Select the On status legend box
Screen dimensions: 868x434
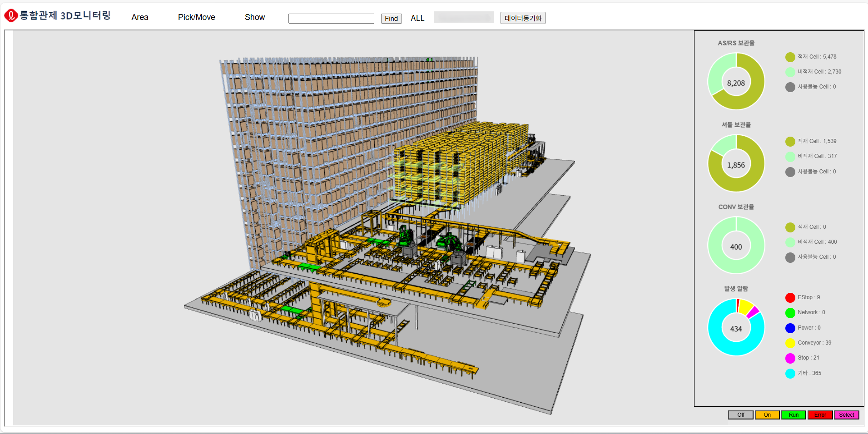pyautogui.click(x=767, y=415)
